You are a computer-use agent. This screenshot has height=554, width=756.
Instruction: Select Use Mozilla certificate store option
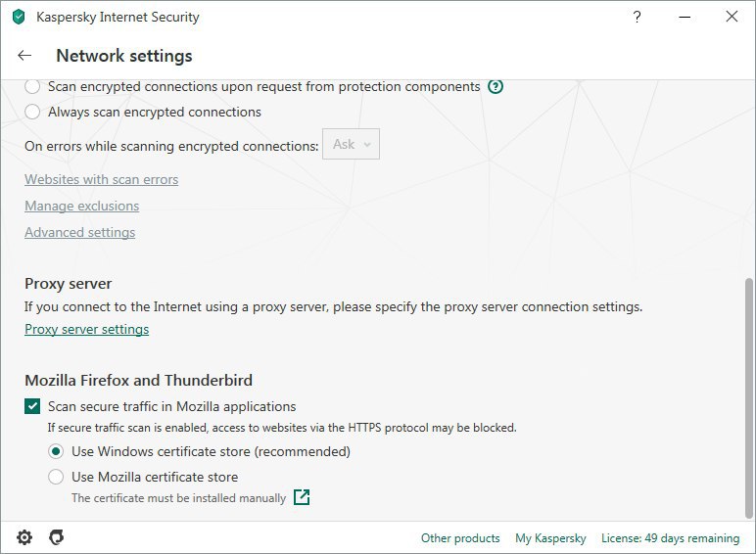[x=56, y=477]
